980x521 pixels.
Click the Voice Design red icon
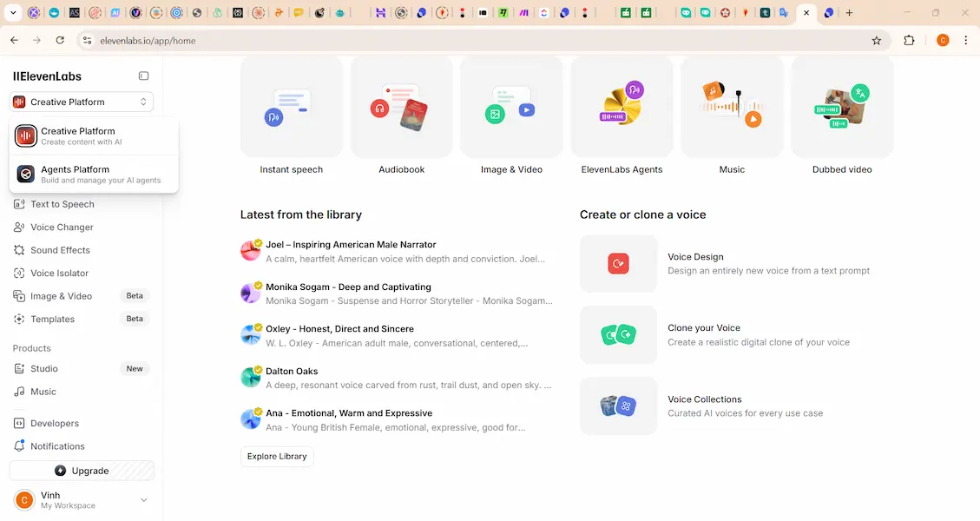coord(618,264)
